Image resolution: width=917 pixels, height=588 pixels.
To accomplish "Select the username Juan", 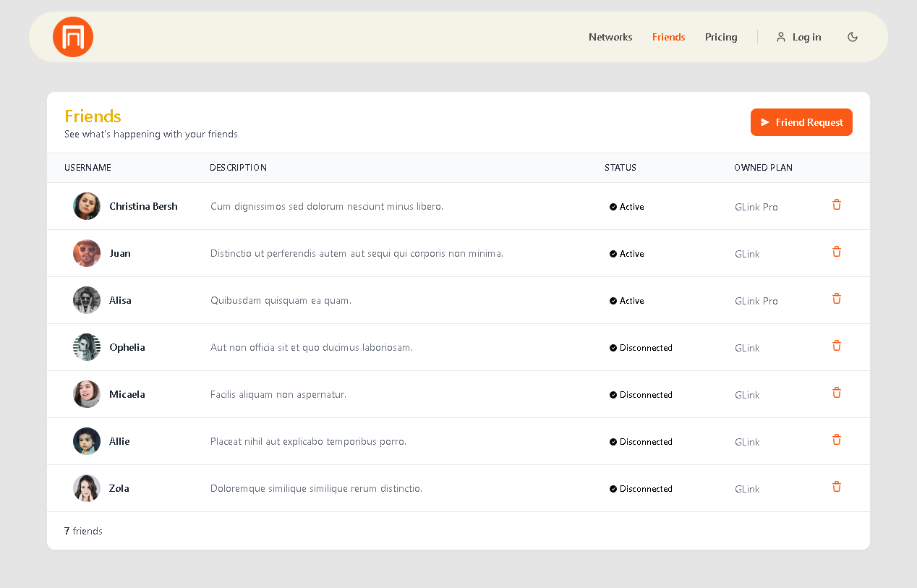I will click(x=120, y=253).
